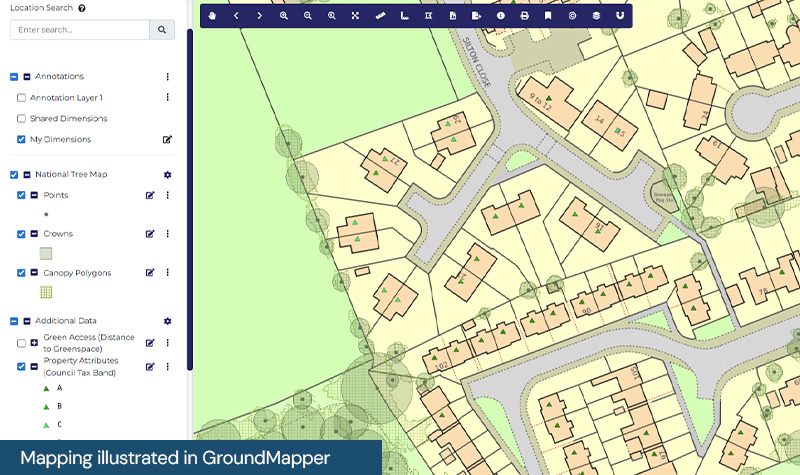Screen dimensions: 800x475
Task: Enable the Annotation Layer 1 checkbox
Action: [x=22, y=98]
